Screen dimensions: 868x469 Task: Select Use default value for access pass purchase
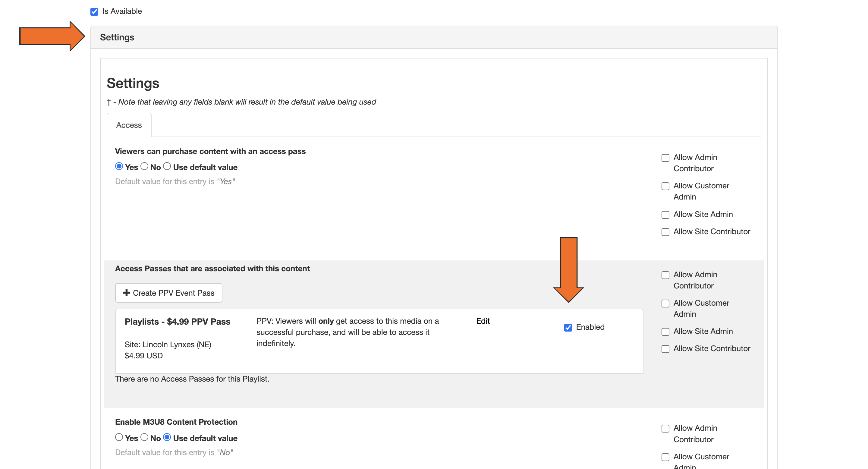pyautogui.click(x=167, y=166)
